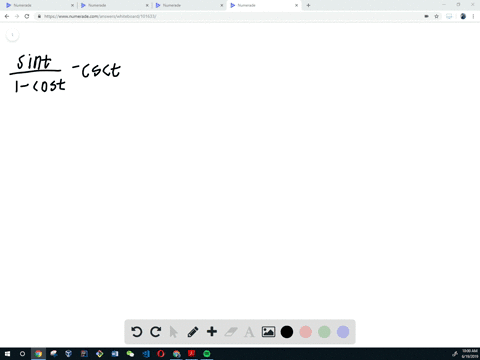Open Chrome from the taskbar
480x360 pixels.
(38, 354)
